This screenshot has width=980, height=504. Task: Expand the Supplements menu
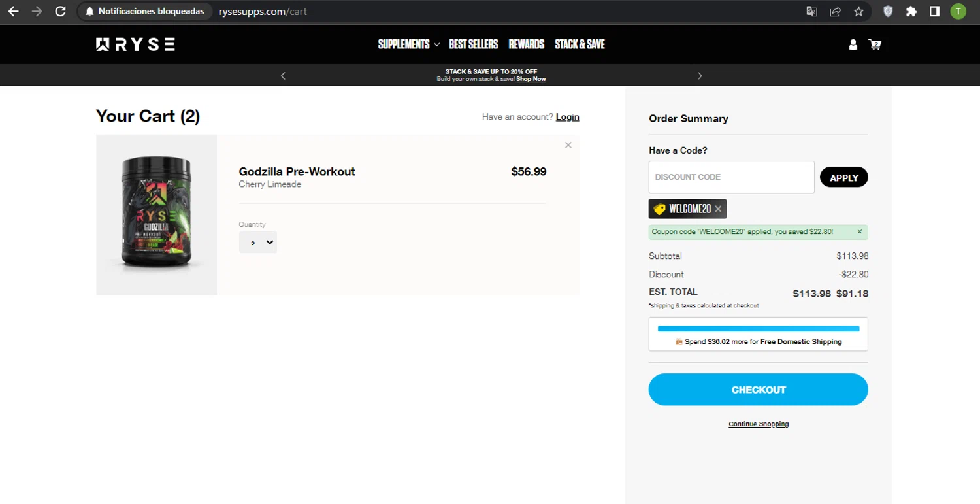click(x=408, y=44)
